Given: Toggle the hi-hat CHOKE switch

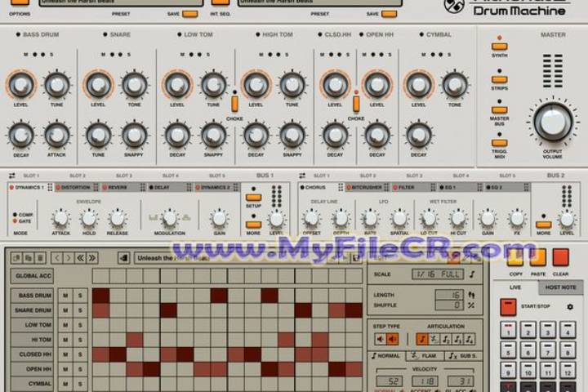Looking at the screenshot, I should coord(356,104).
